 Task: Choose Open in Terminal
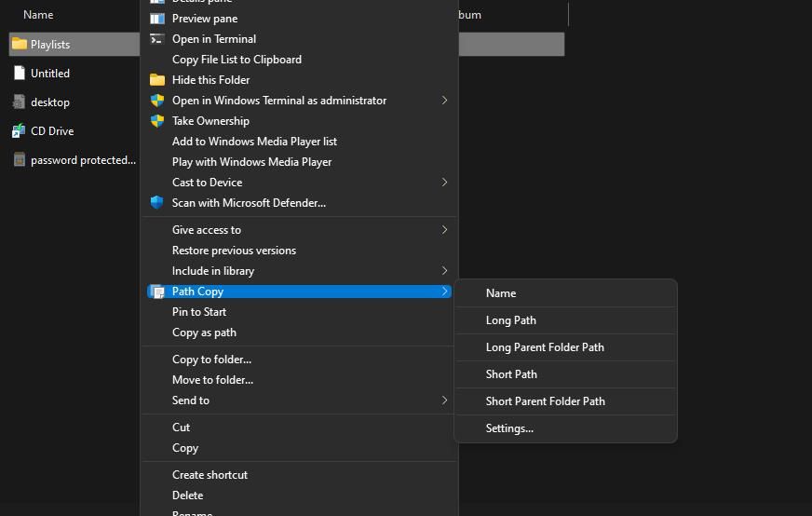click(299, 39)
